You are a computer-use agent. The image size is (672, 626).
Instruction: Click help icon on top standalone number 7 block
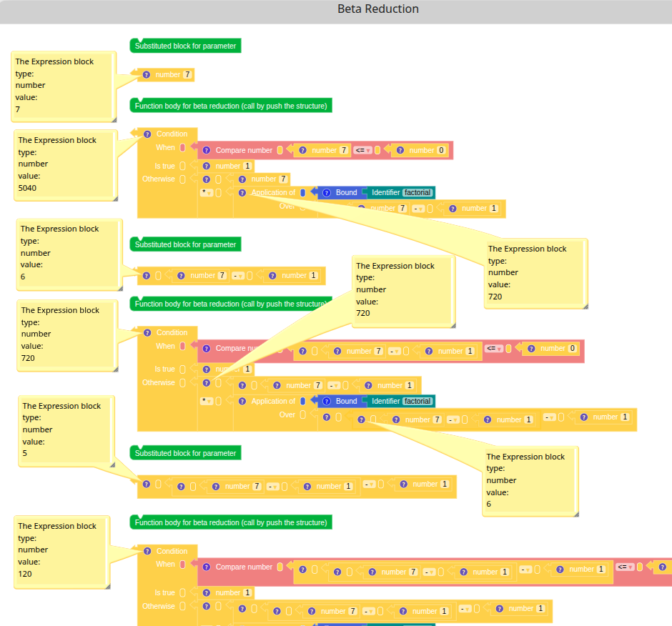[147, 74]
